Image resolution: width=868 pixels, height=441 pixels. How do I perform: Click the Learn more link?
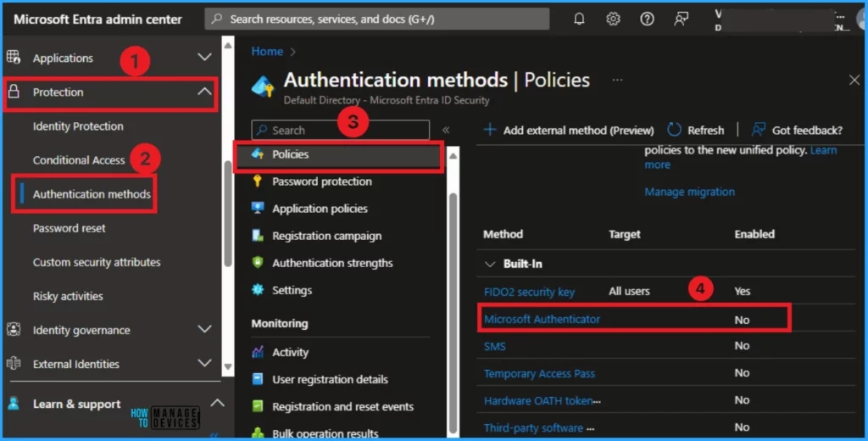(x=823, y=150)
